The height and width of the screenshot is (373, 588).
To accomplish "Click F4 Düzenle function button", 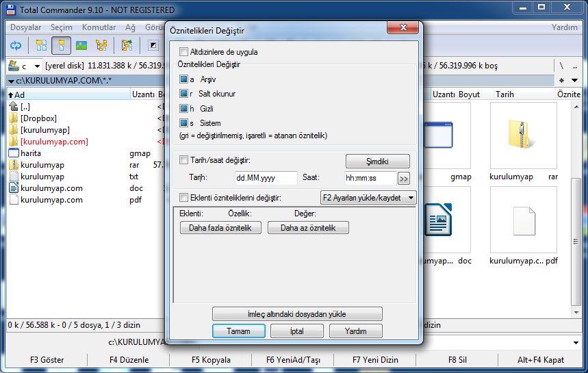I will [x=129, y=360].
